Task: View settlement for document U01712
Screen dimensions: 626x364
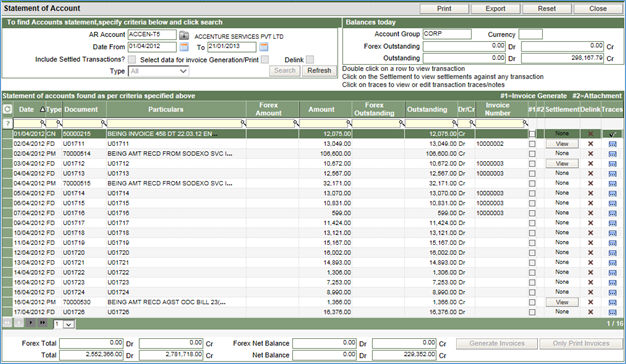Action: click(562, 164)
